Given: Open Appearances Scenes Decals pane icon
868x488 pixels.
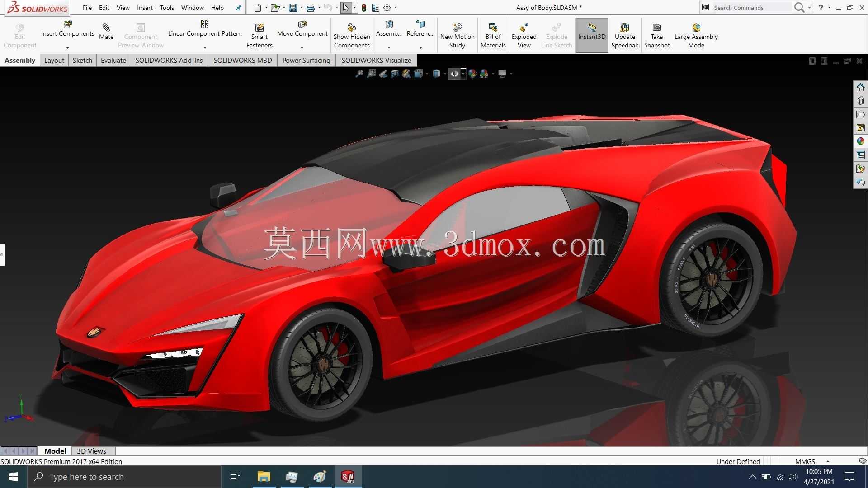Looking at the screenshot, I should coord(861,141).
